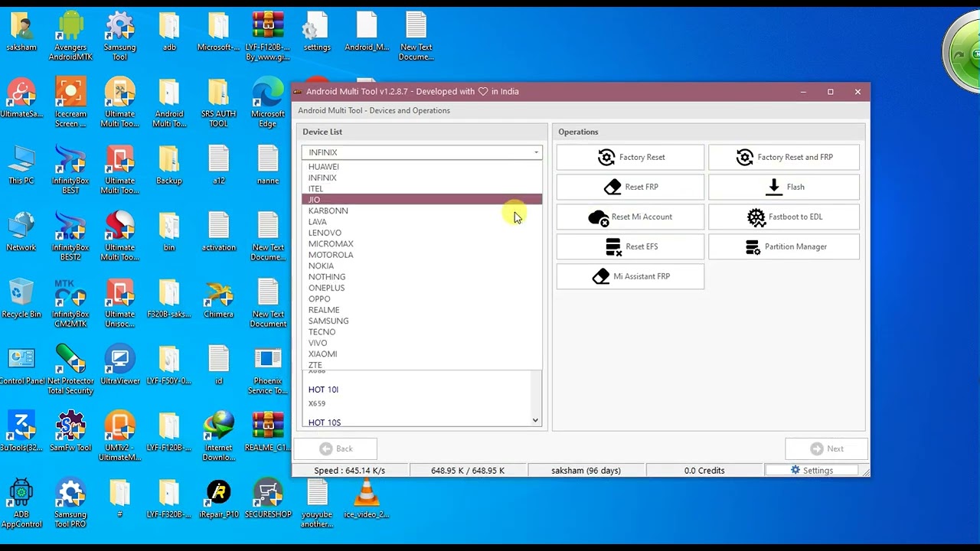
Task: Click the device list scroll-down arrow
Action: click(x=535, y=420)
